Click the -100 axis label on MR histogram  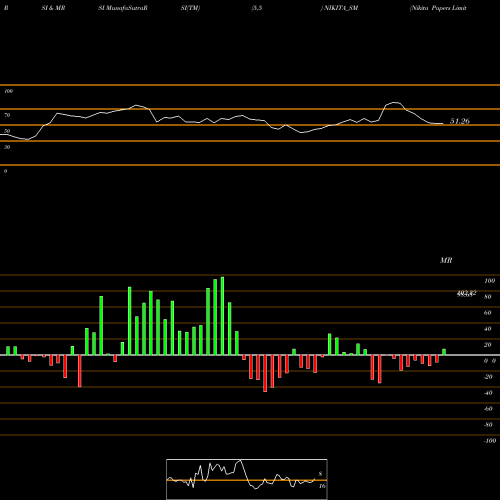[490, 441]
